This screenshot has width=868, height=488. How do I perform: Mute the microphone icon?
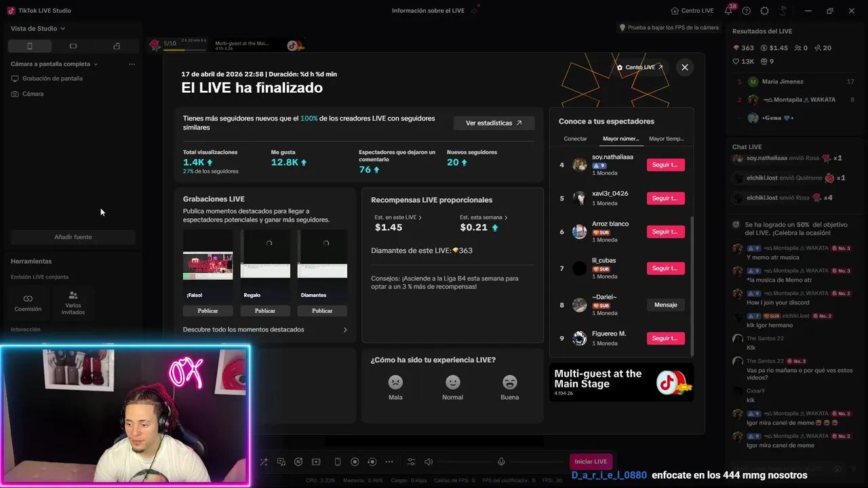pyautogui.click(x=501, y=462)
